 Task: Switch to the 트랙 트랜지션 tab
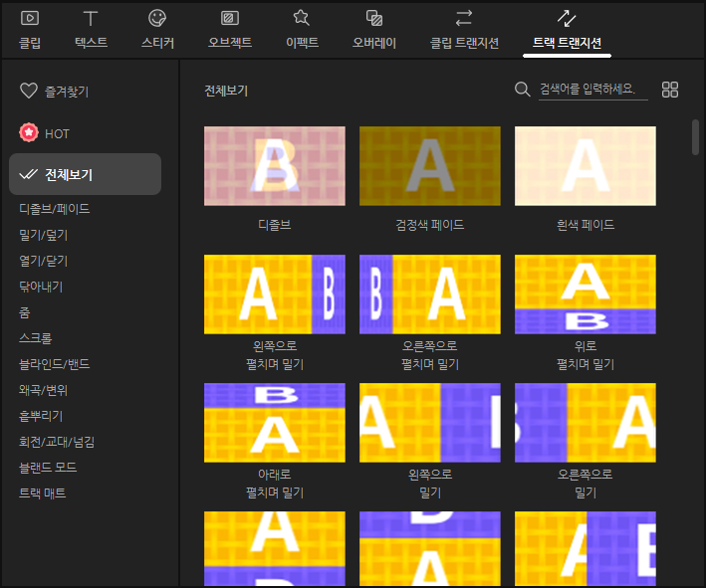point(568,28)
